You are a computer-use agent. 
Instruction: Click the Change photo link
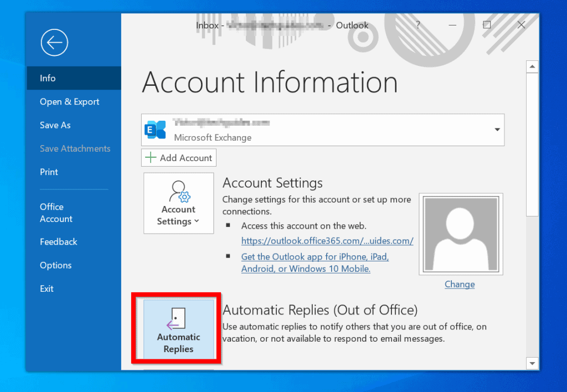coord(460,284)
